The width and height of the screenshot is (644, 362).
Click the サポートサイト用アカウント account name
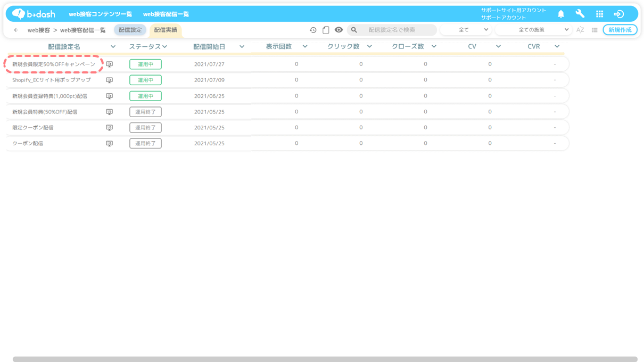[514, 10]
